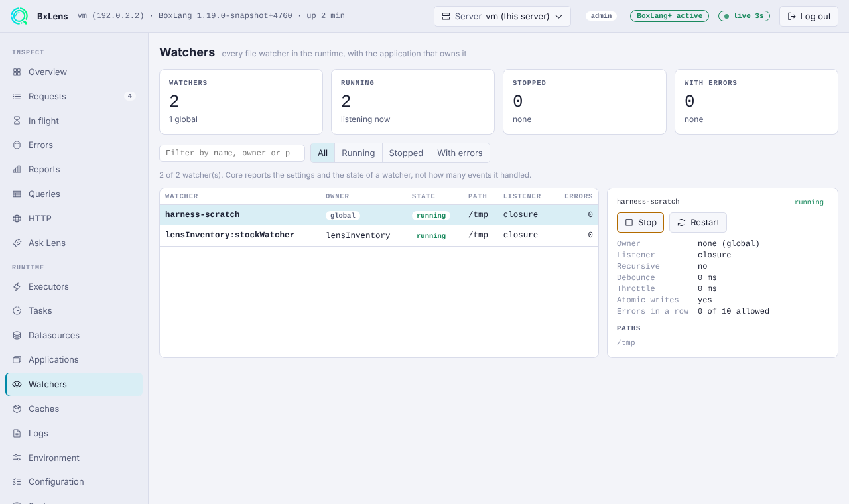
Task: Click the admin user badge
Action: pos(601,16)
